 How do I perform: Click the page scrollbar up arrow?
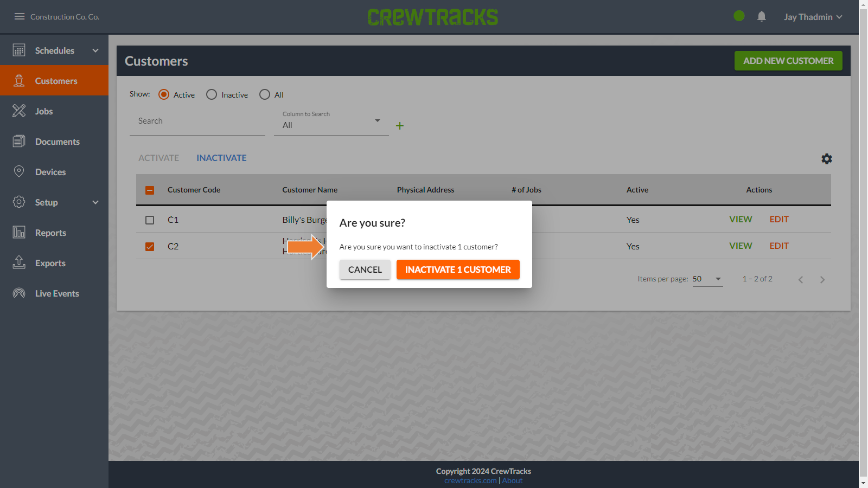click(x=864, y=4)
